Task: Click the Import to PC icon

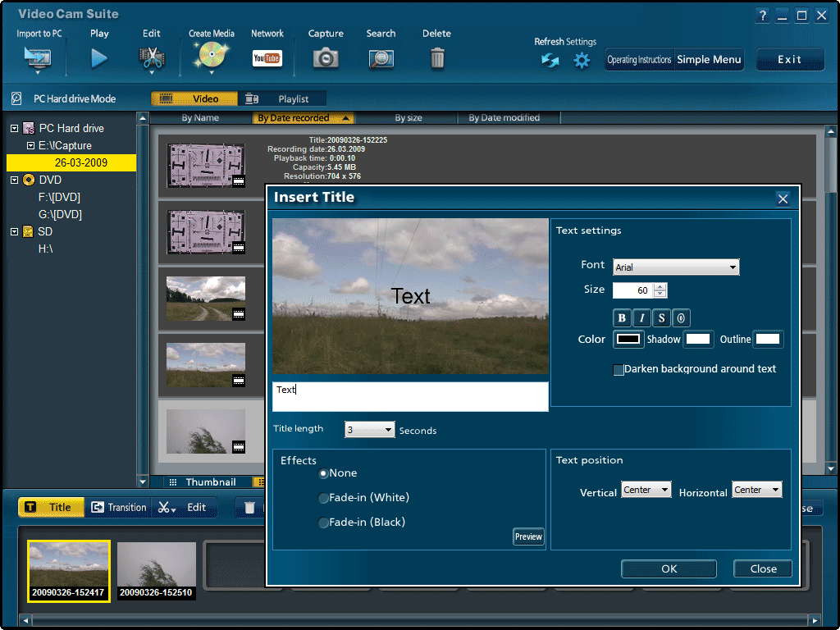Action: pos(38,58)
